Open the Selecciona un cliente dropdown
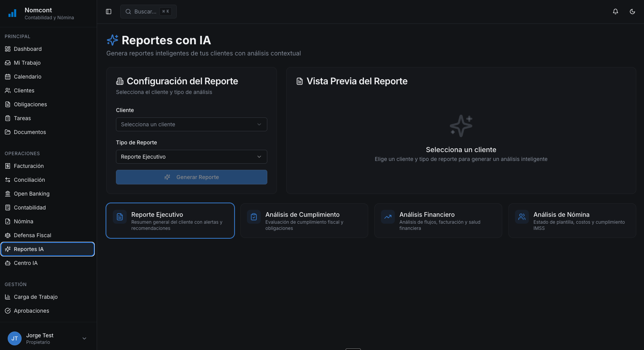The width and height of the screenshot is (644, 350). click(x=191, y=124)
